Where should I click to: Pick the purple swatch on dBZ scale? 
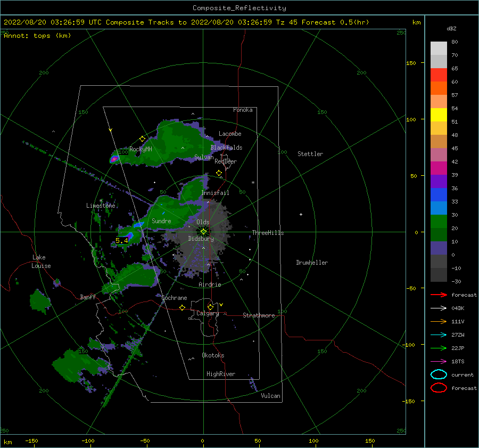[x=439, y=181]
